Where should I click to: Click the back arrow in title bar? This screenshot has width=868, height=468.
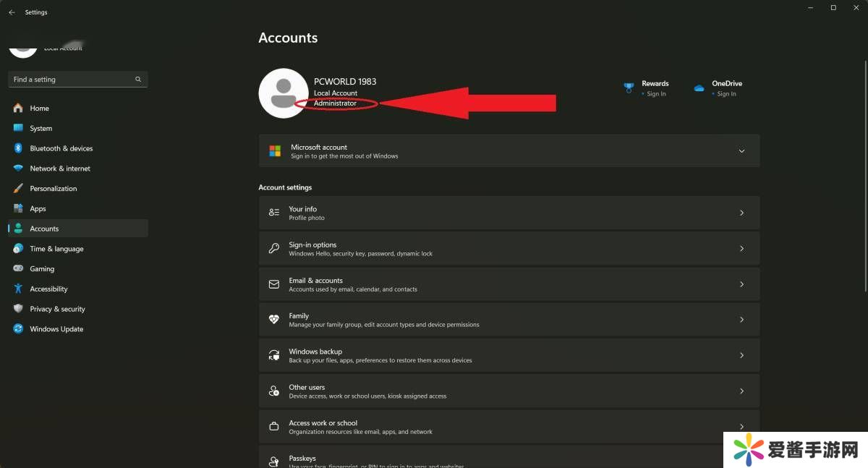click(12, 12)
